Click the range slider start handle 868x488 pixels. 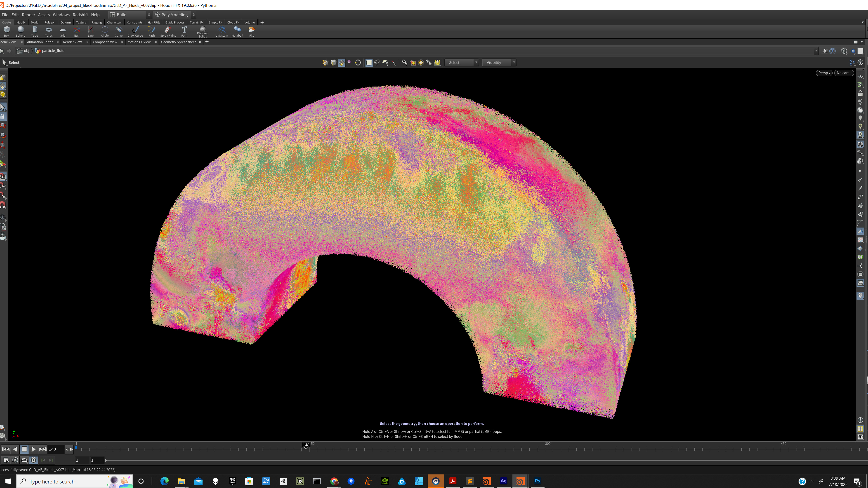tap(106, 460)
